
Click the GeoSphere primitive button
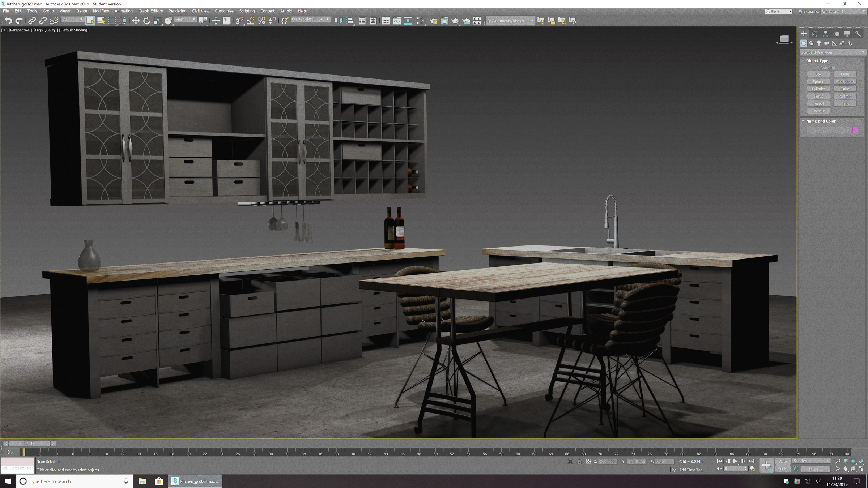tap(845, 81)
